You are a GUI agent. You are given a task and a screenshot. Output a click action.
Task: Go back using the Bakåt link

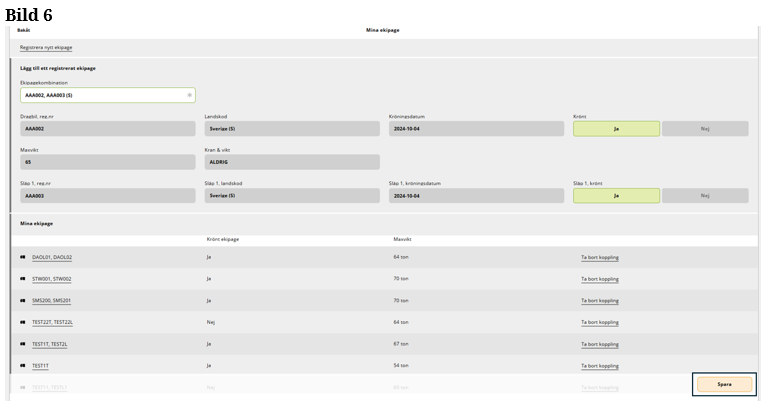click(x=24, y=30)
